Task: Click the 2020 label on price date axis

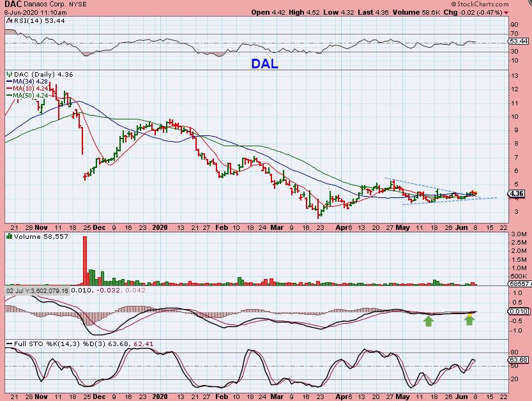Action: click(x=160, y=227)
